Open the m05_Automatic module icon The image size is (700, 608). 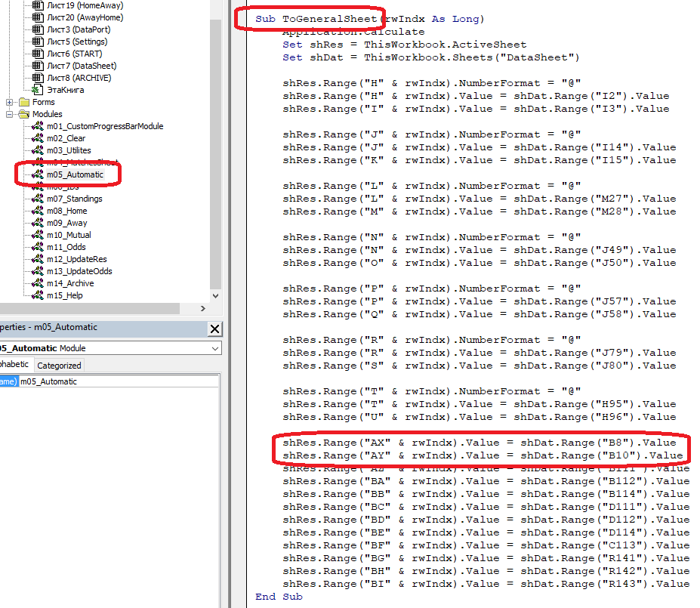click(37, 174)
